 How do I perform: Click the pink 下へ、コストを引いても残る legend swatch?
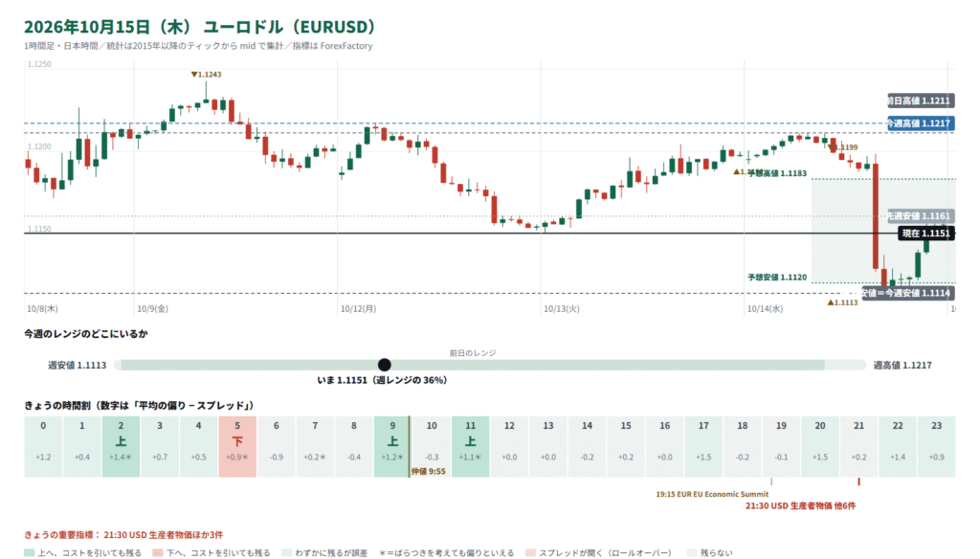(x=158, y=552)
